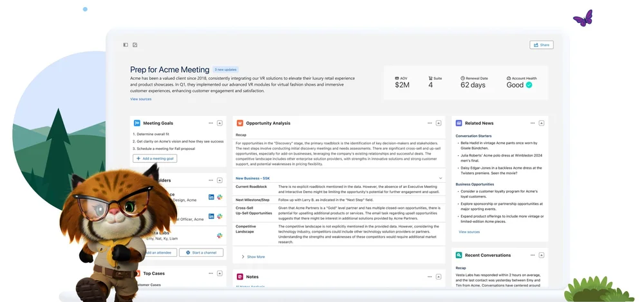Open Stakeholders card more options menu
644x302 pixels.
211,180
